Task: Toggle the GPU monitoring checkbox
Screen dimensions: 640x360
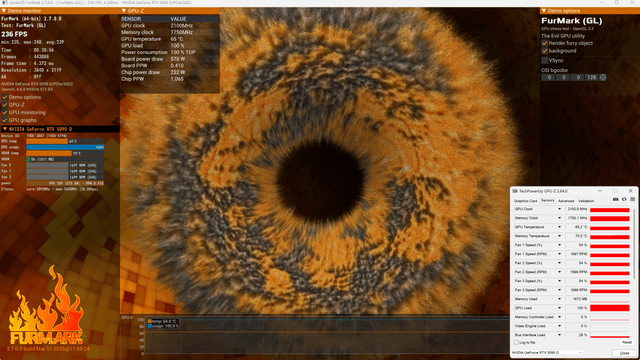Action: [x=5, y=112]
